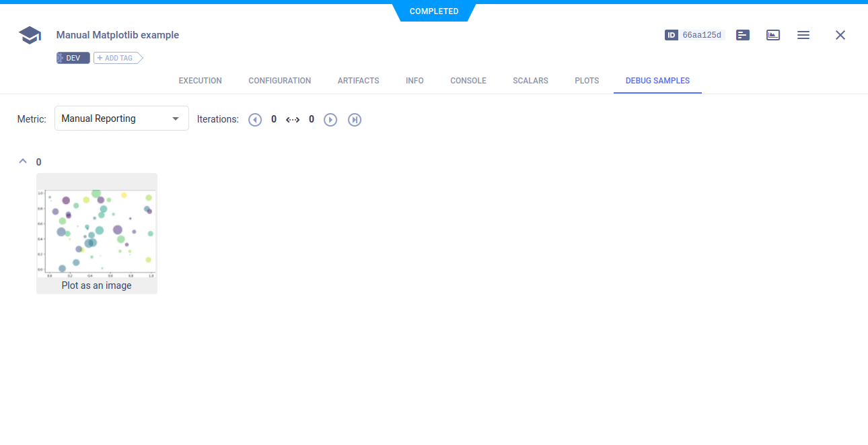This screenshot has height=445, width=868.
Task: Open the task results view icon
Action: click(x=773, y=35)
